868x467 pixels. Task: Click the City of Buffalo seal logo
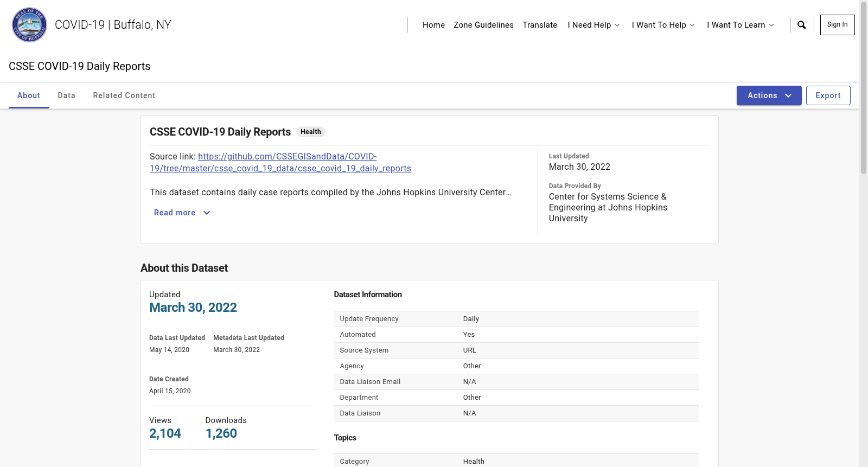[29, 25]
